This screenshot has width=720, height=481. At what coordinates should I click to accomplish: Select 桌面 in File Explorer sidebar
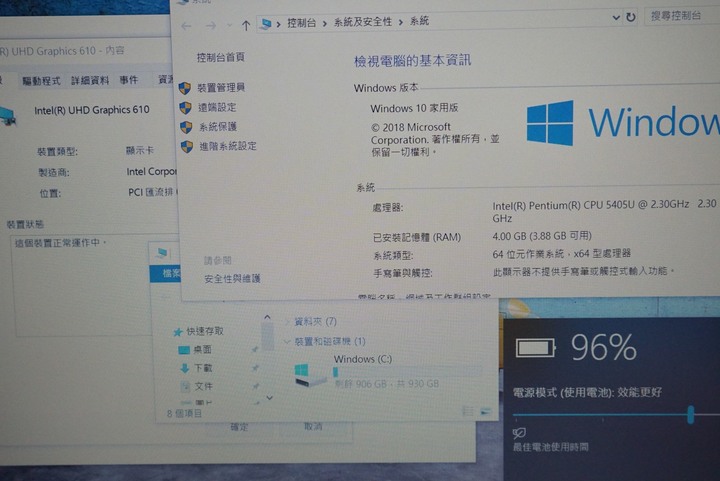(202, 349)
